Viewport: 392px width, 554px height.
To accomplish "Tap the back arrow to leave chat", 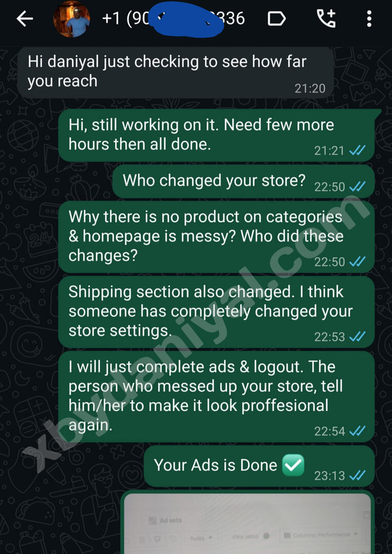I will tap(25, 19).
